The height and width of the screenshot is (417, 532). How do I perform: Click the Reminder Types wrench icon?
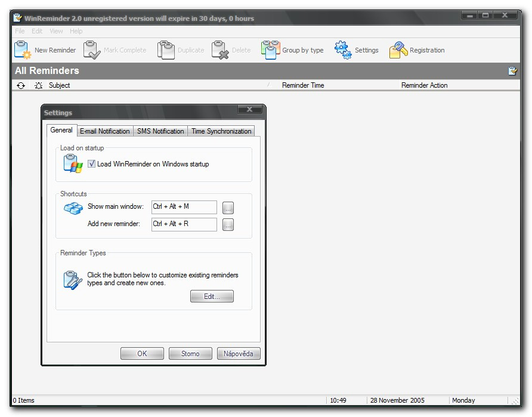click(73, 280)
